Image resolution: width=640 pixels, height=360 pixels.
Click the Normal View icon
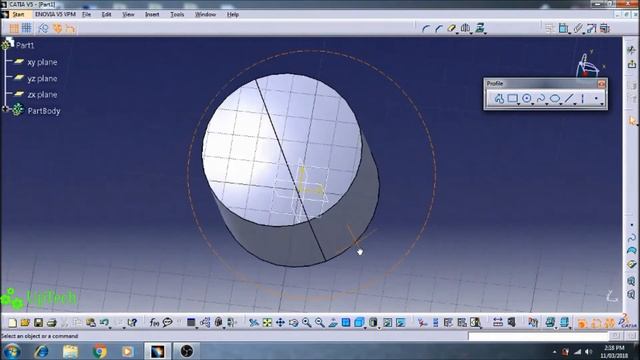(333, 323)
